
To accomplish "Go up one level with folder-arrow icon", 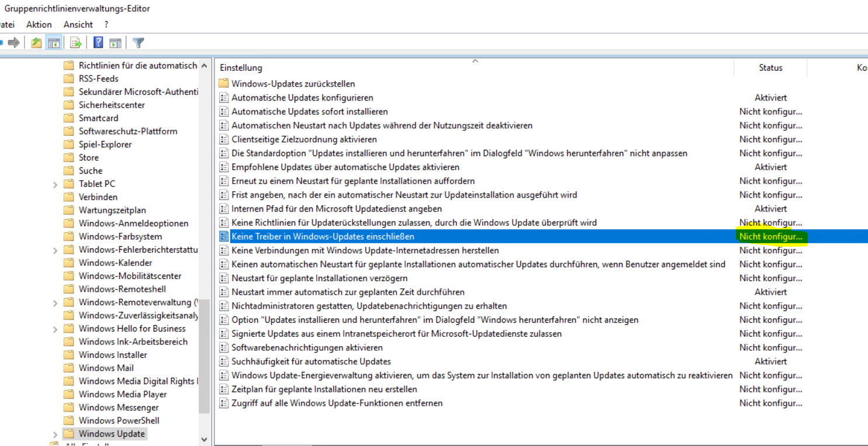I will coord(36,43).
